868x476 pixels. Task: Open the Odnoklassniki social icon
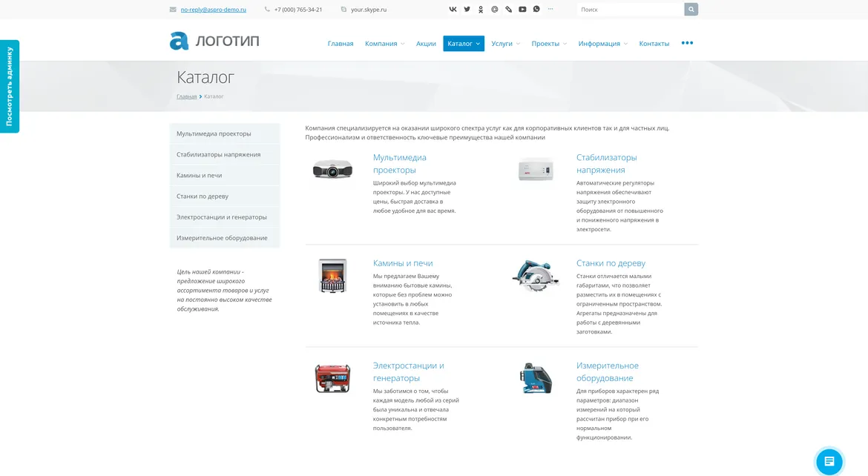coord(481,10)
